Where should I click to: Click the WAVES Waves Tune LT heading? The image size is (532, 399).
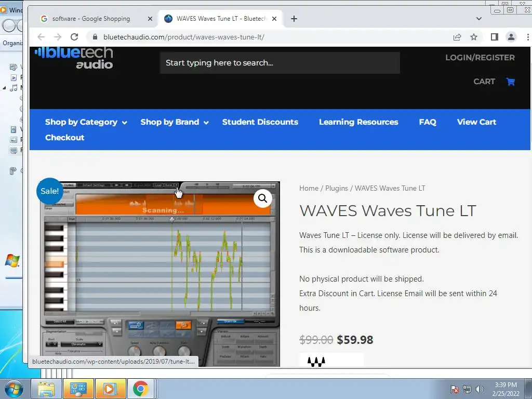388,211
